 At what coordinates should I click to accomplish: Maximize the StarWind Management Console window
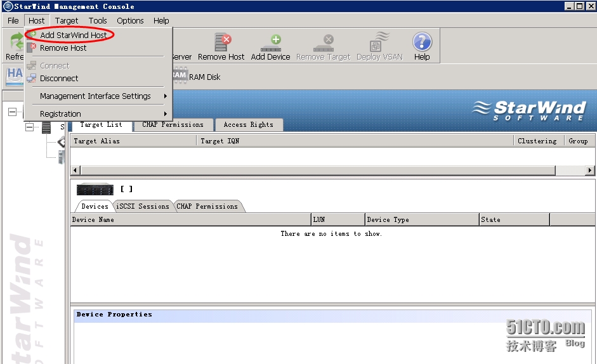pos(579,6)
